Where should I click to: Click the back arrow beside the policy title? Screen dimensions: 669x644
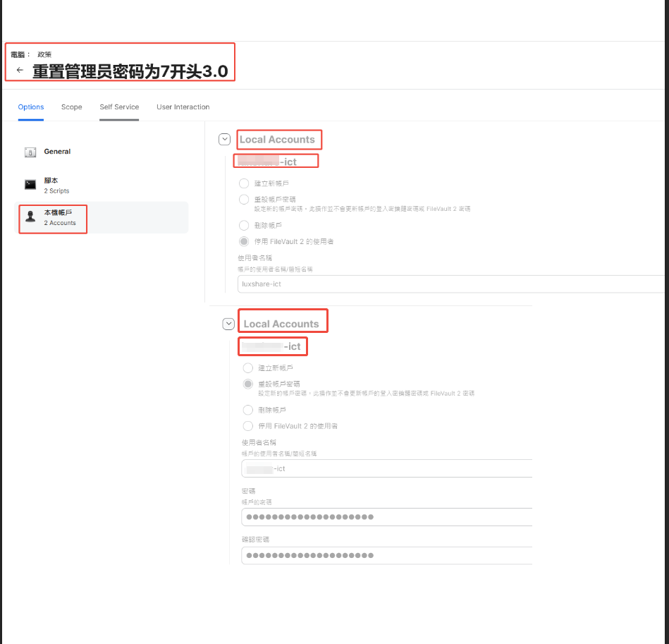tap(20, 71)
